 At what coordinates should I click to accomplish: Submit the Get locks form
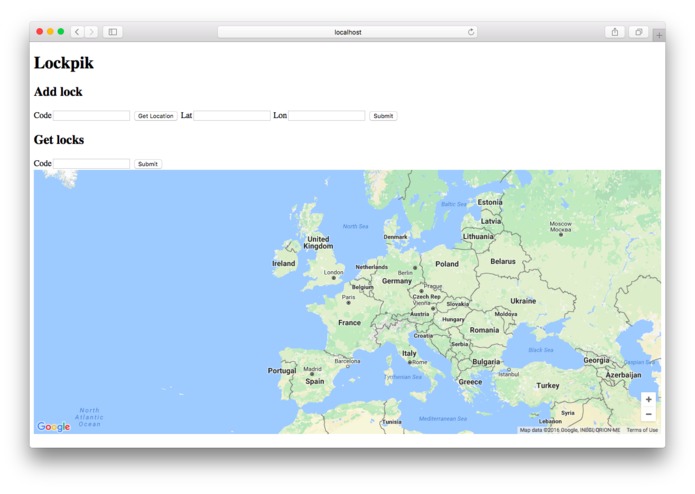[148, 164]
